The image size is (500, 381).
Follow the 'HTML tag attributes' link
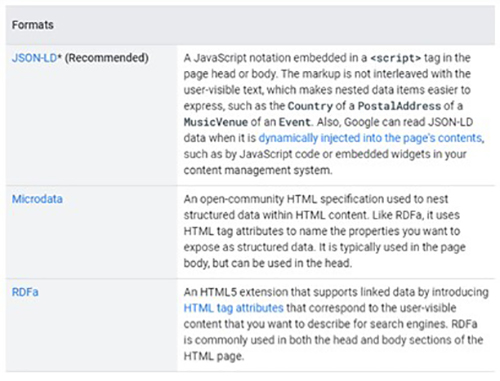[233, 308]
